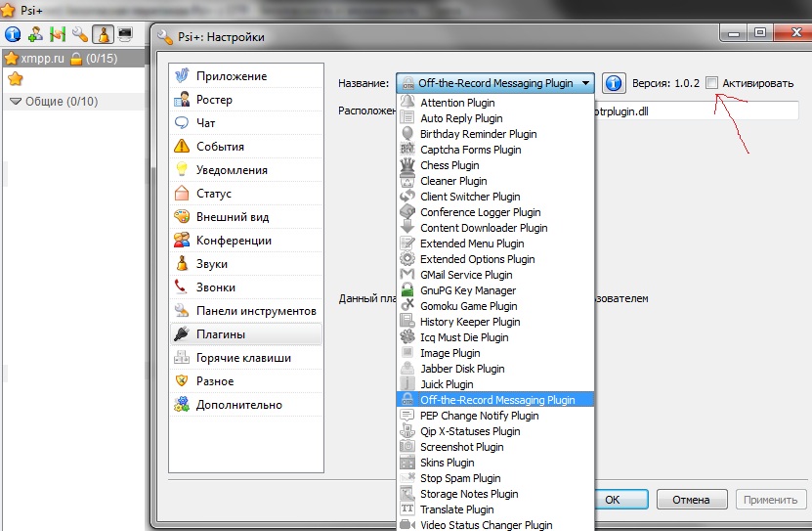Choose Translate Plugin entry
Image resolution: width=812 pixels, height=531 pixels.
click(x=495, y=509)
